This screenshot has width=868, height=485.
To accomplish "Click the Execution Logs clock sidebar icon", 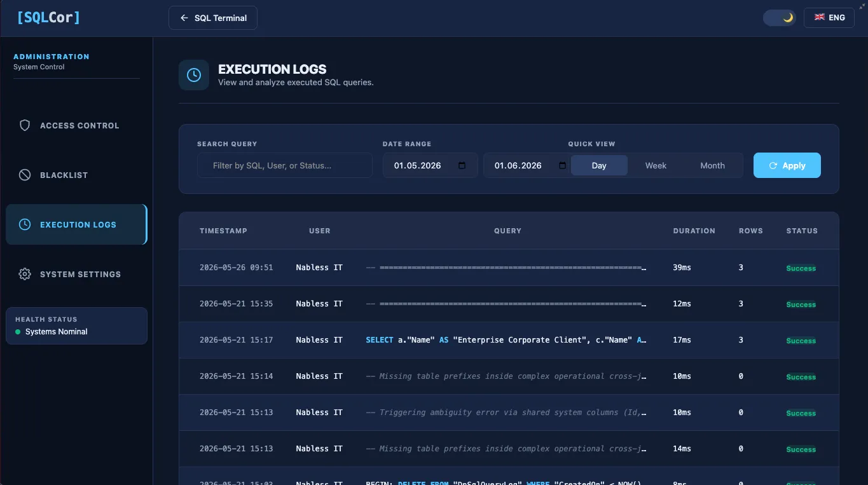I will click(25, 224).
